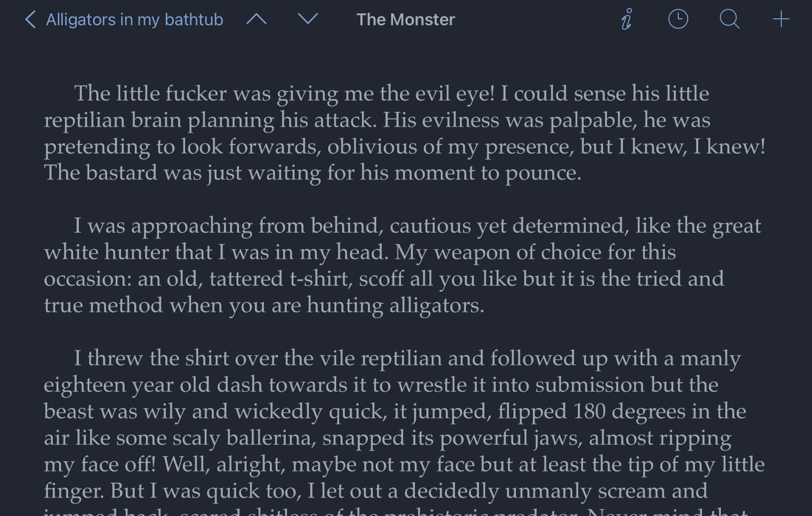Add new item with plus icon
Screen dimensions: 812x516
tap(781, 19)
